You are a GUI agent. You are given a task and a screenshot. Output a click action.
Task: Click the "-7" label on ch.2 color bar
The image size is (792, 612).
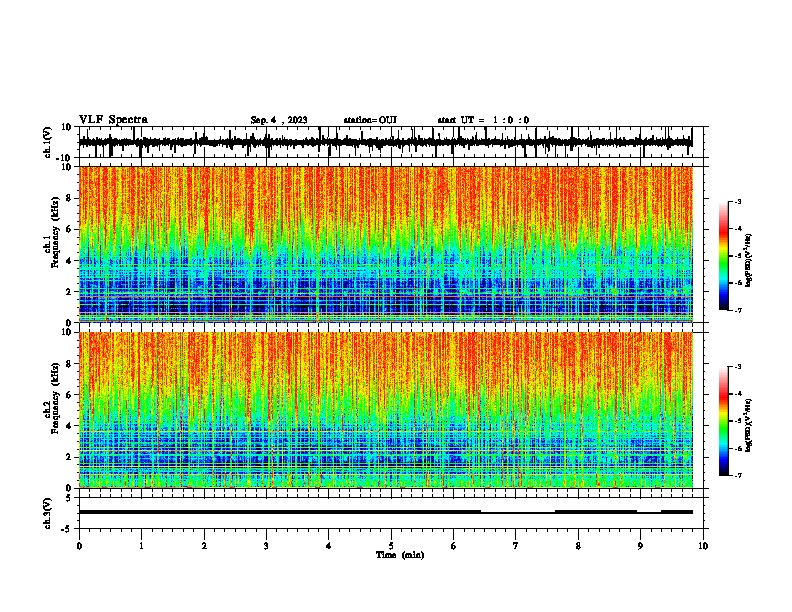point(738,475)
